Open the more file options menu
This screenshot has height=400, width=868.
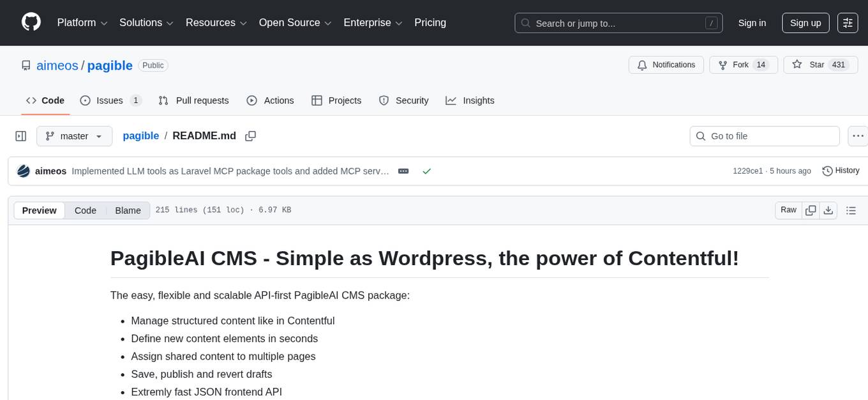(x=858, y=136)
